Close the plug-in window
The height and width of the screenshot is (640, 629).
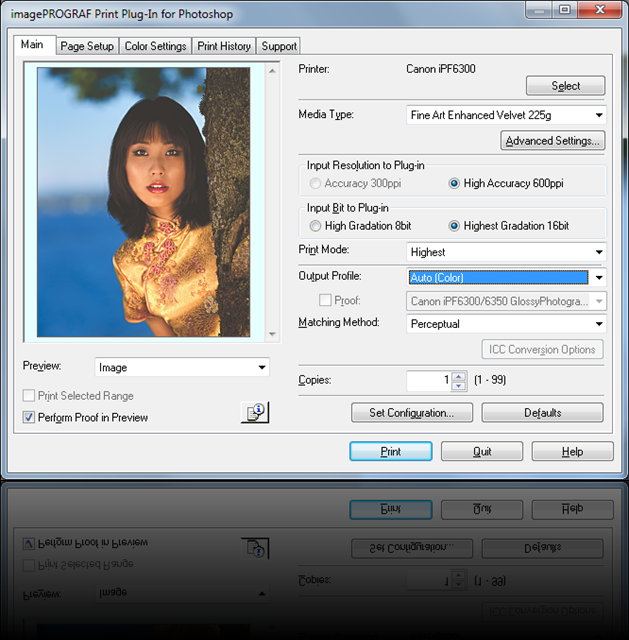(600, 9)
